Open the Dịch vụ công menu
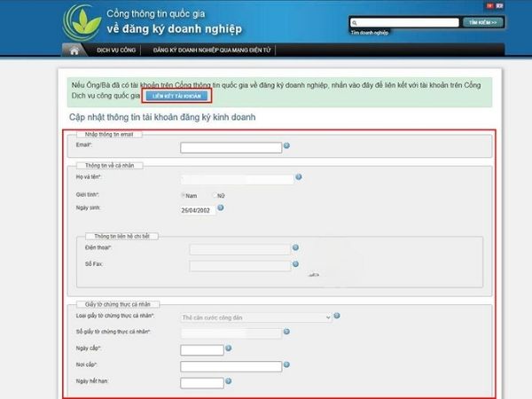The image size is (532, 399). 116,51
